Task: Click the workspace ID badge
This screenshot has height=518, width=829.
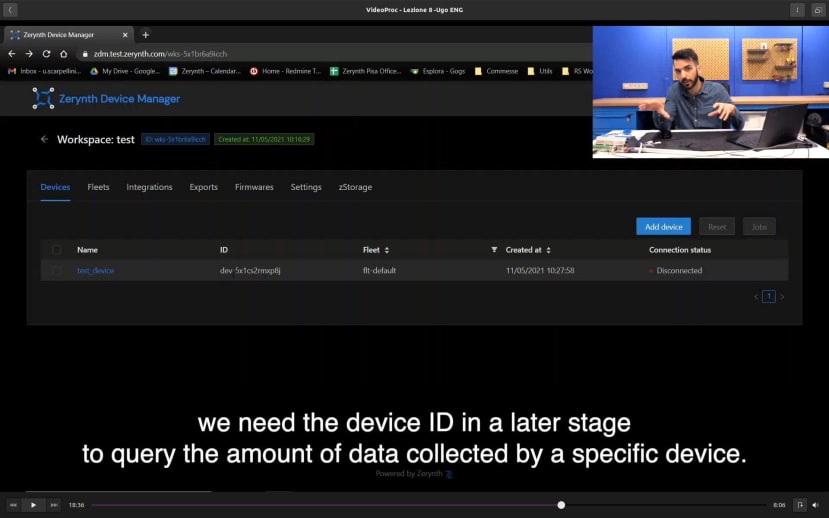Action: (176, 139)
